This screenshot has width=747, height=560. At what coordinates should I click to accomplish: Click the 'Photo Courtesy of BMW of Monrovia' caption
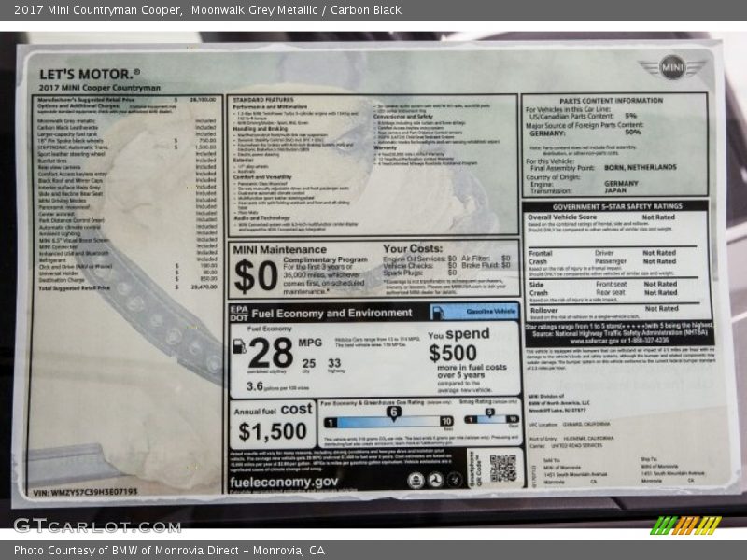[169, 551]
